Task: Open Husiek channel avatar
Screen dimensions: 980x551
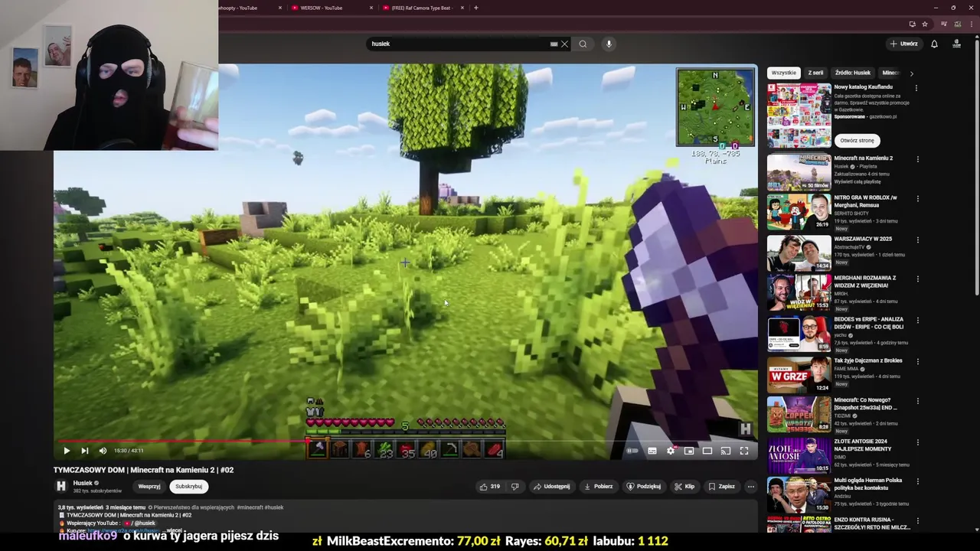Action: (60, 486)
